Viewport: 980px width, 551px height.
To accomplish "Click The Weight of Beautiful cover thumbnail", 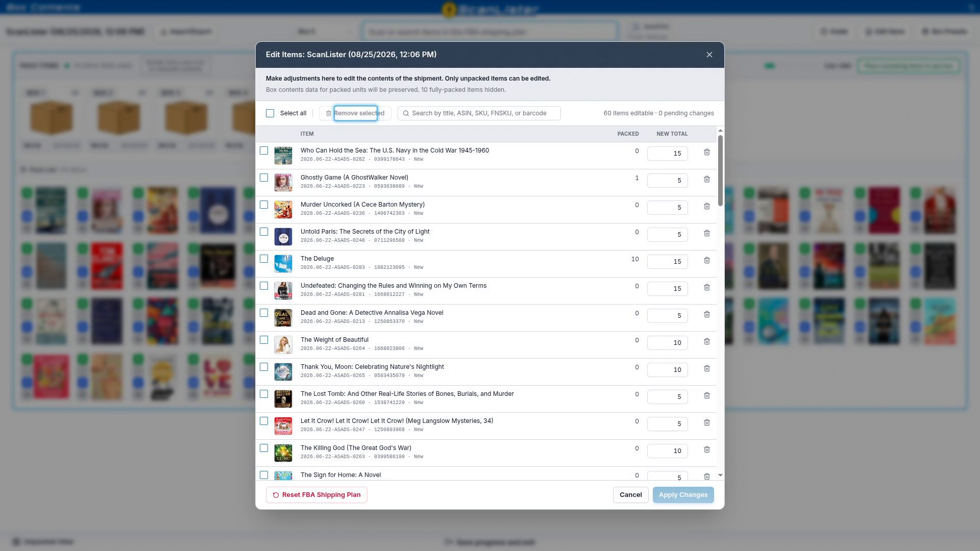I will (x=283, y=344).
